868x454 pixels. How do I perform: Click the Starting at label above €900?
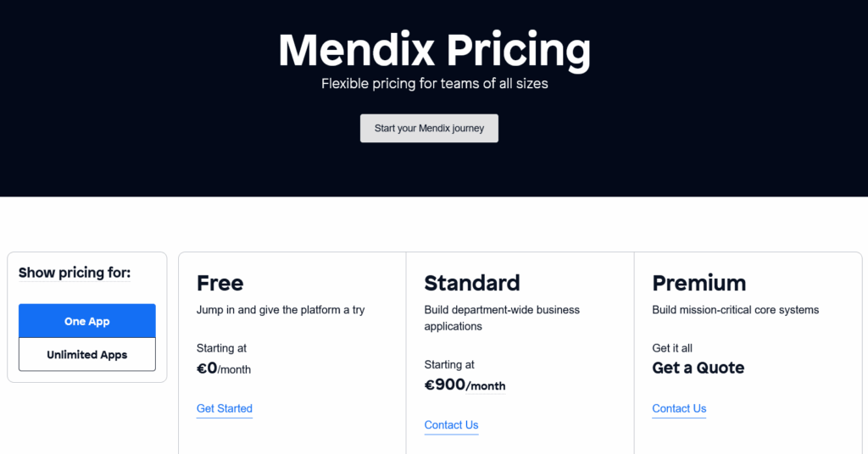(x=449, y=365)
